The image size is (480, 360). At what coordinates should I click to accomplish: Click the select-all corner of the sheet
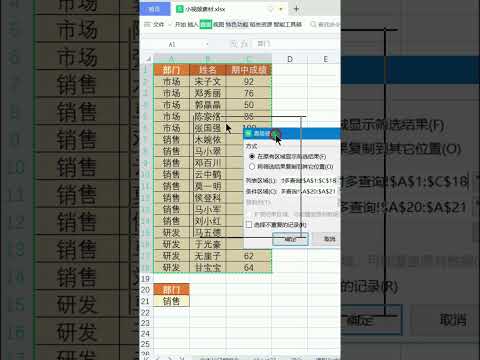148,59
